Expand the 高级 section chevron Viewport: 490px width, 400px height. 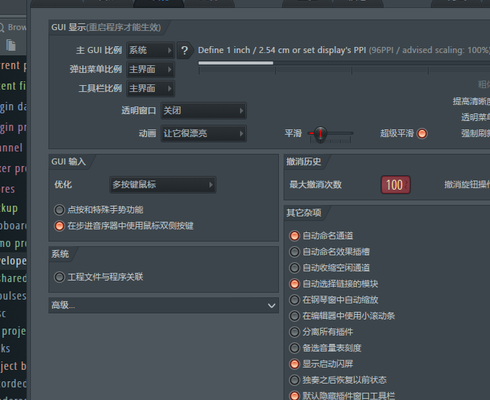(x=271, y=305)
